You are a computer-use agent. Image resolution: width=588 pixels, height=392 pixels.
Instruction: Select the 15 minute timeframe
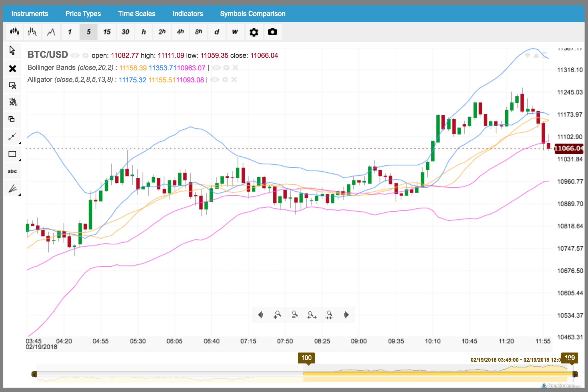tap(107, 32)
